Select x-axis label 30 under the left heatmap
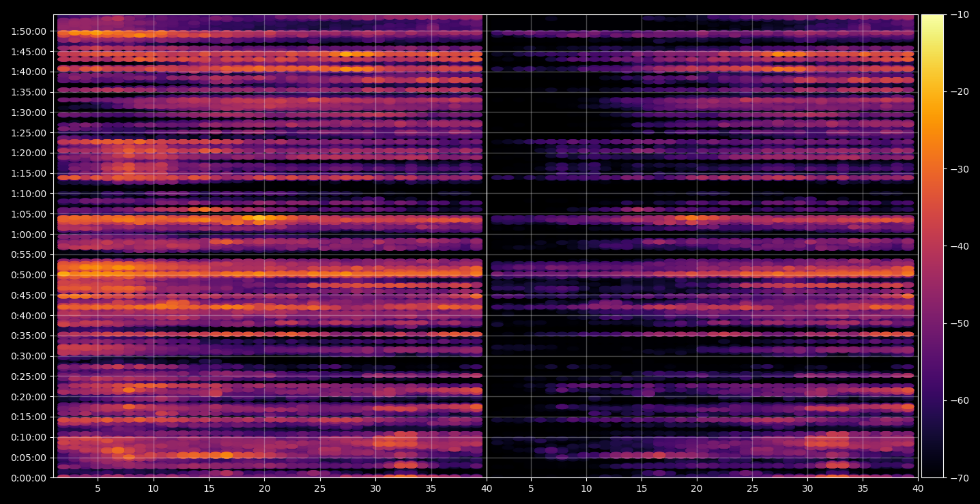The height and width of the screenshot is (504, 980). point(375,488)
